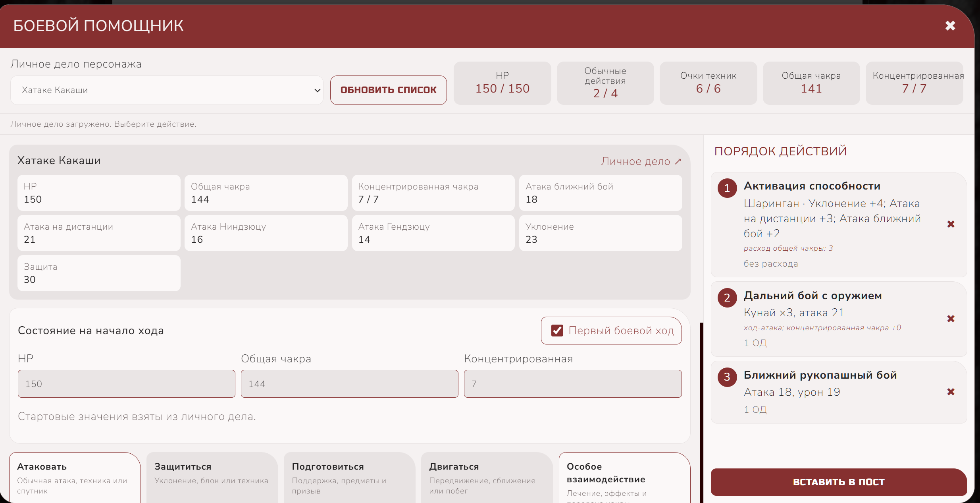Open the Хатаке Какаши character dropdown
This screenshot has width=980, height=503.
point(167,90)
